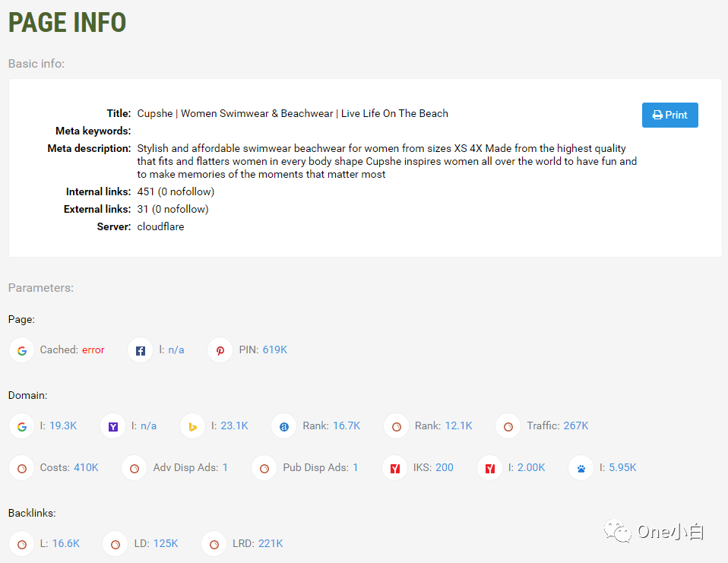Click backlinks icon beside LRD: 221K

(x=214, y=544)
